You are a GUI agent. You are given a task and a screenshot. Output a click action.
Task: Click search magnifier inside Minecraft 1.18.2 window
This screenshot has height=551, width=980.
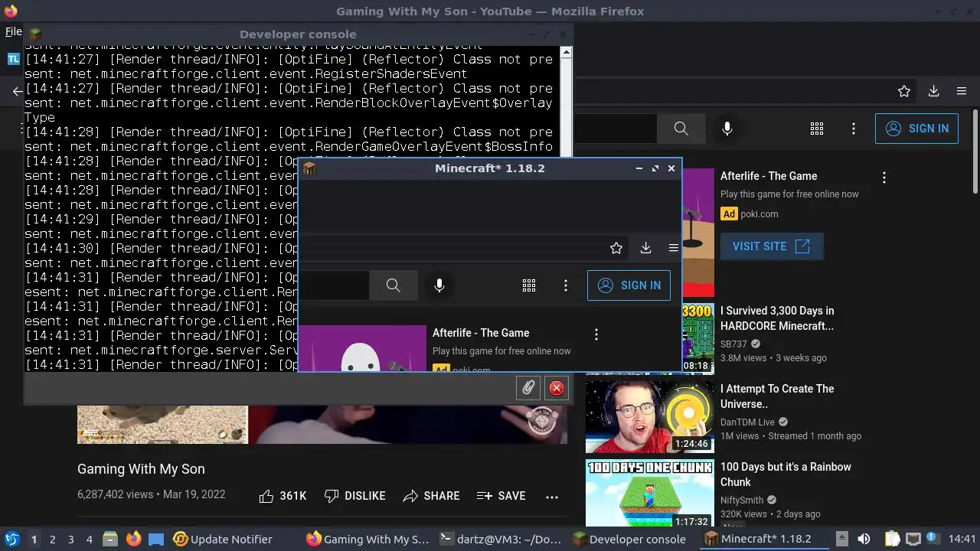394,285
